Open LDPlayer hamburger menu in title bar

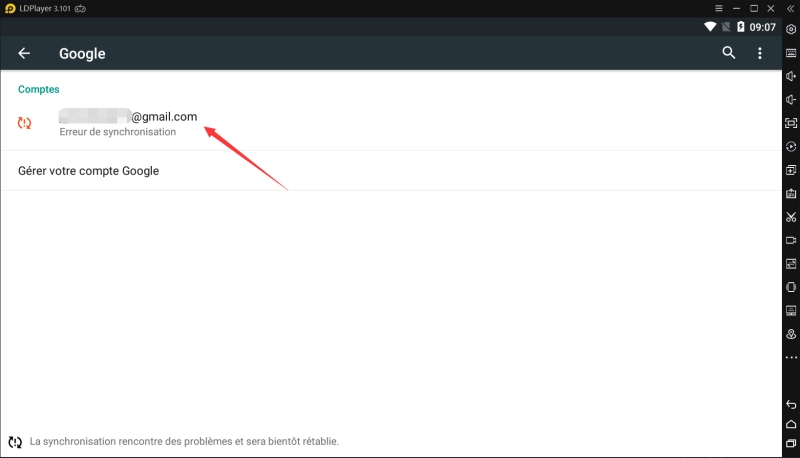click(718, 8)
